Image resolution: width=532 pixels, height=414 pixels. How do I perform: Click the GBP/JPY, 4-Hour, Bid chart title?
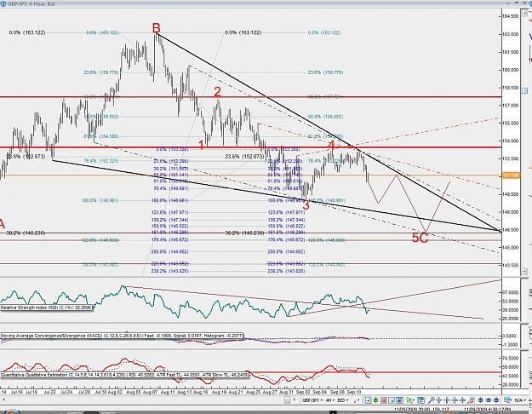(31, 3)
